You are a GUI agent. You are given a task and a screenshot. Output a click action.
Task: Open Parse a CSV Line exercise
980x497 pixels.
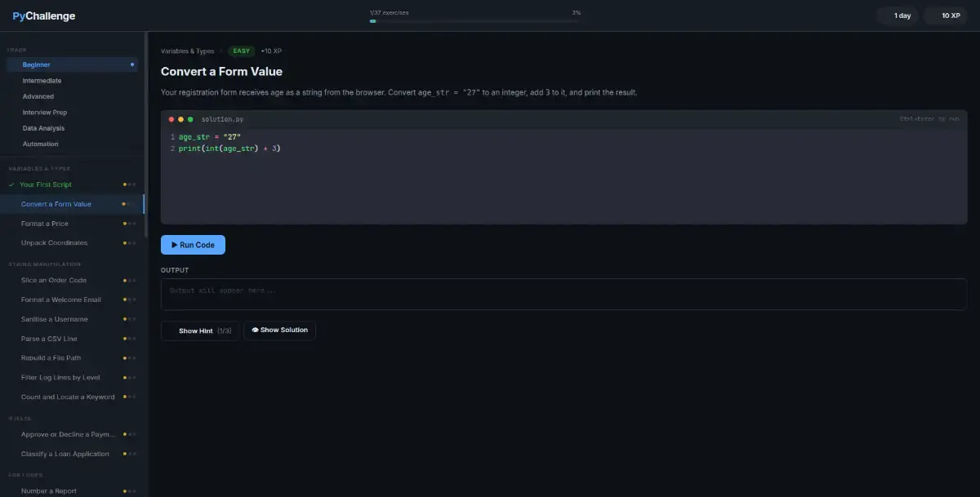click(x=72, y=339)
